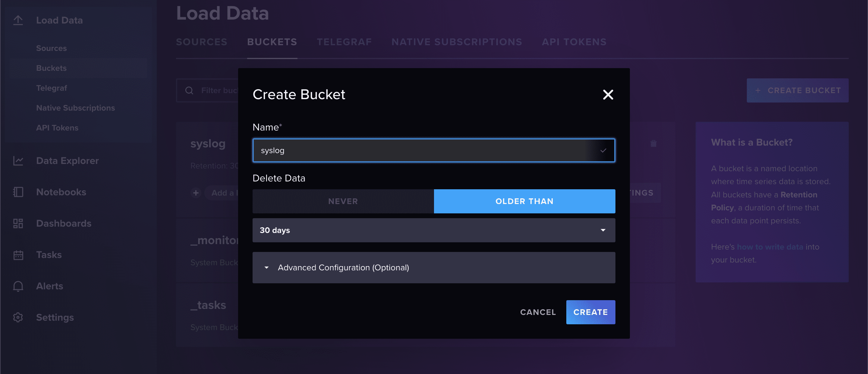Select the 30 days retention dropdown

point(433,230)
